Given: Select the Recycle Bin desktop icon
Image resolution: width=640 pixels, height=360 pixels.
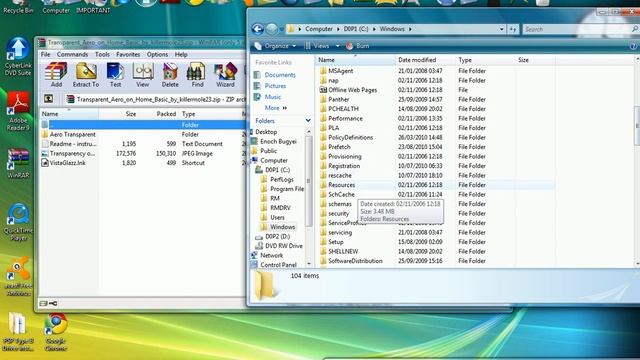Looking at the screenshot, I should [18, 7].
